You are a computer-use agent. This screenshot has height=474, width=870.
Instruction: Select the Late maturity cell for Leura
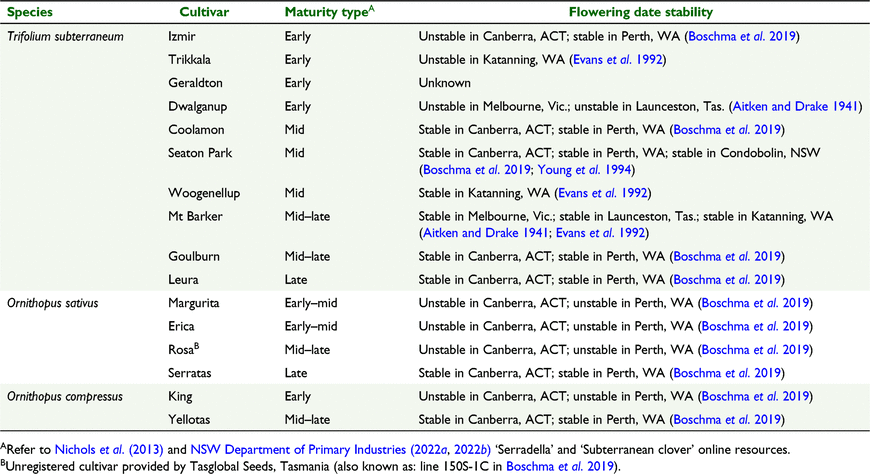click(x=296, y=280)
